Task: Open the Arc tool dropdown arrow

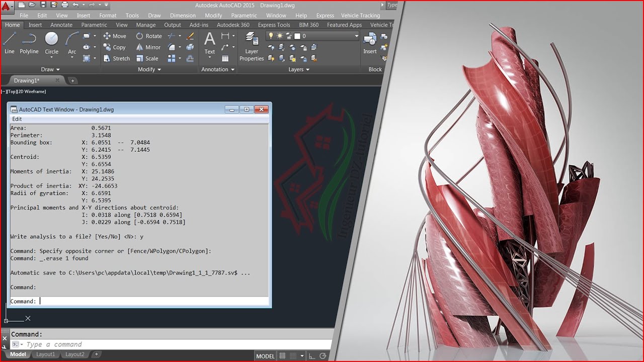Action: pos(72,58)
